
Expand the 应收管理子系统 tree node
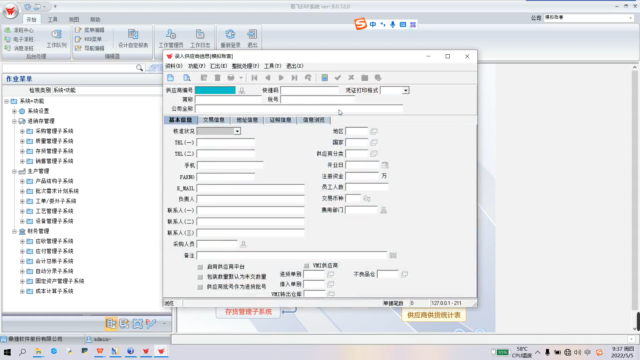point(22,241)
